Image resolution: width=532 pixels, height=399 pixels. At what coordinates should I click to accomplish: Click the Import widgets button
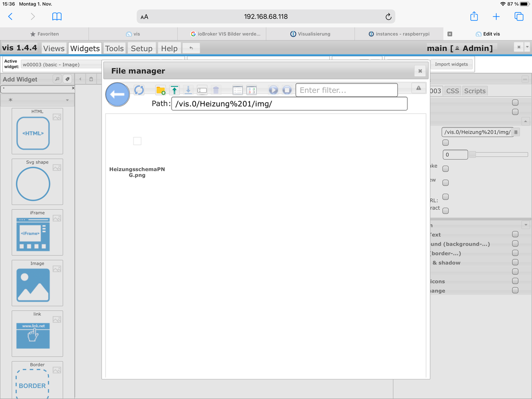coord(451,64)
